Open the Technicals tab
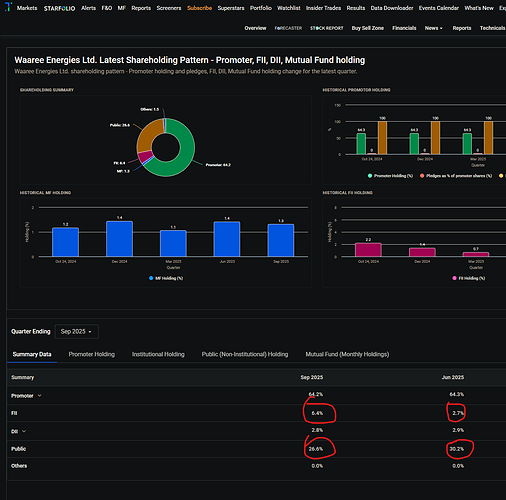 pos(492,28)
